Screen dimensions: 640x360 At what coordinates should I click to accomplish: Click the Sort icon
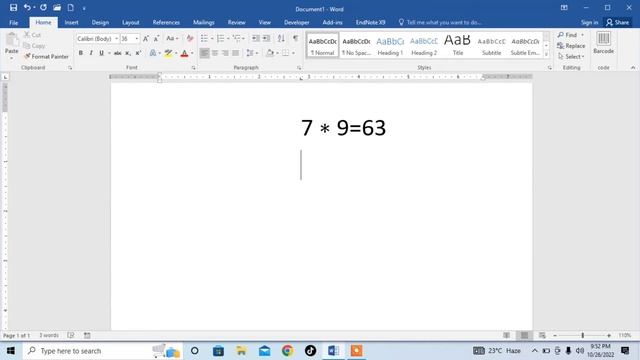pyautogui.click(x=281, y=38)
